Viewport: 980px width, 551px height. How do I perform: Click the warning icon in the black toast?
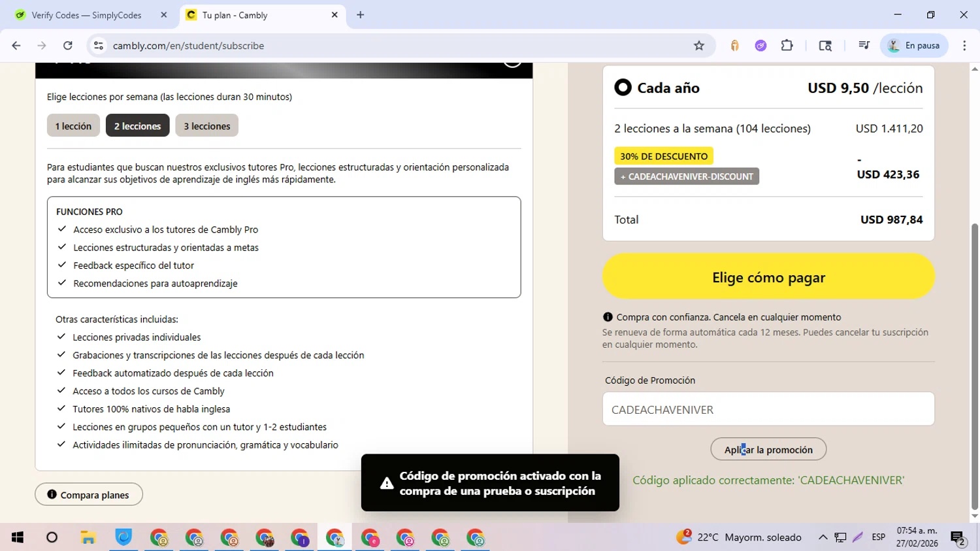(x=387, y=484)
